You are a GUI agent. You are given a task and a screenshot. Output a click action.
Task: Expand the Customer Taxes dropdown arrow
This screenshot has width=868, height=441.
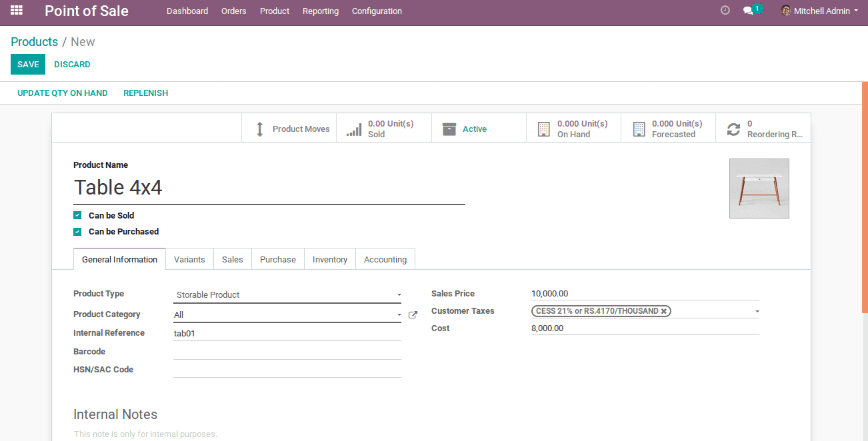[757, 311]
